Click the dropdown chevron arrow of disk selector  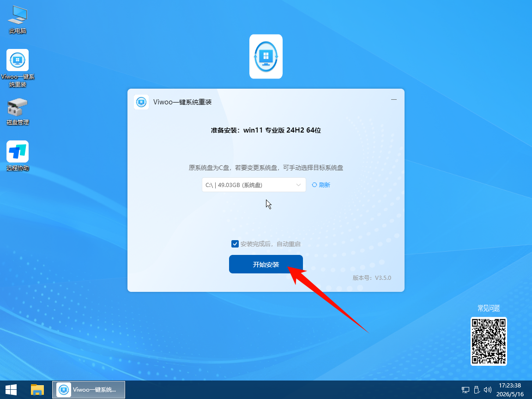tap(299, 185)
